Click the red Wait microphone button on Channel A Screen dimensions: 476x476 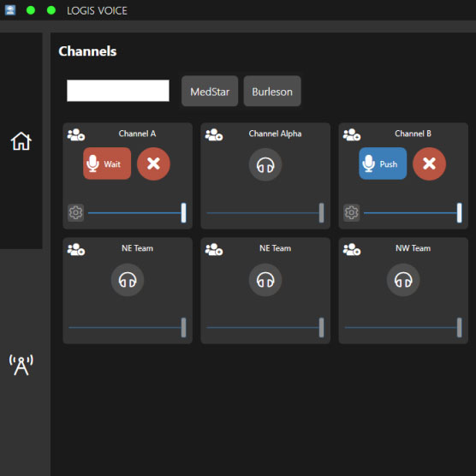[107, 164]
